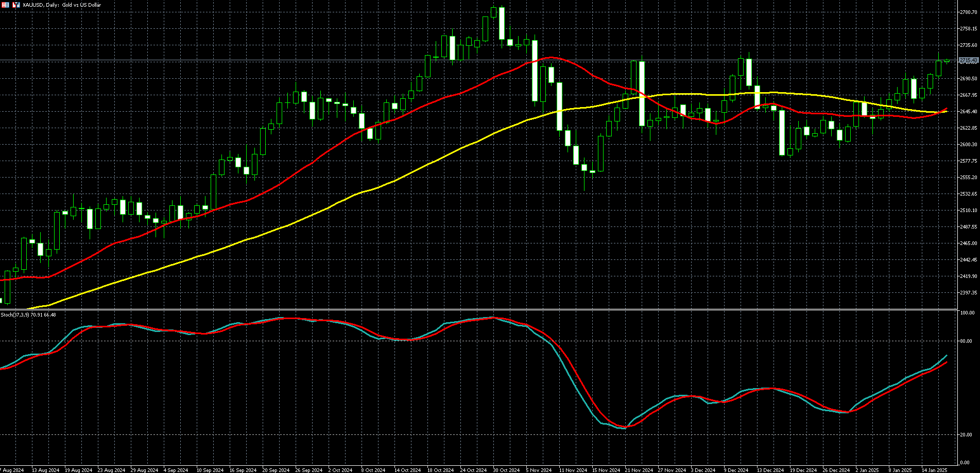Select the chart title 'XAUUSD, Daily: Gold vs US Dollar'
980x473 pixels.
pos(62,5)
